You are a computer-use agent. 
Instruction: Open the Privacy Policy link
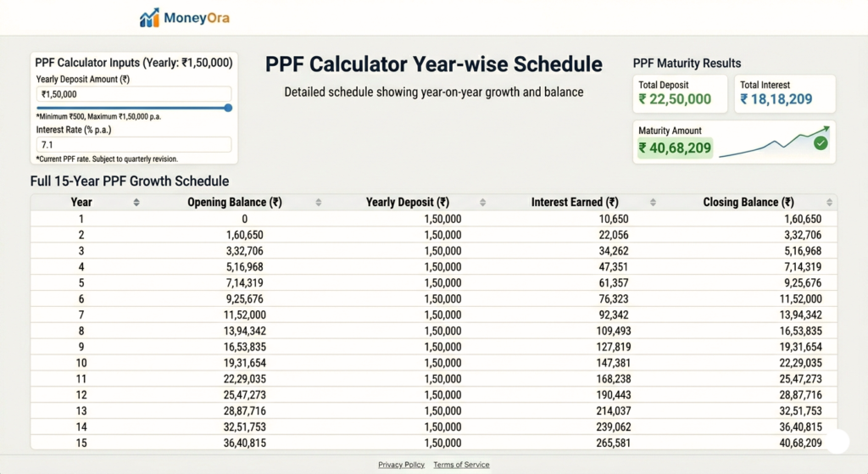coord(401,465)
